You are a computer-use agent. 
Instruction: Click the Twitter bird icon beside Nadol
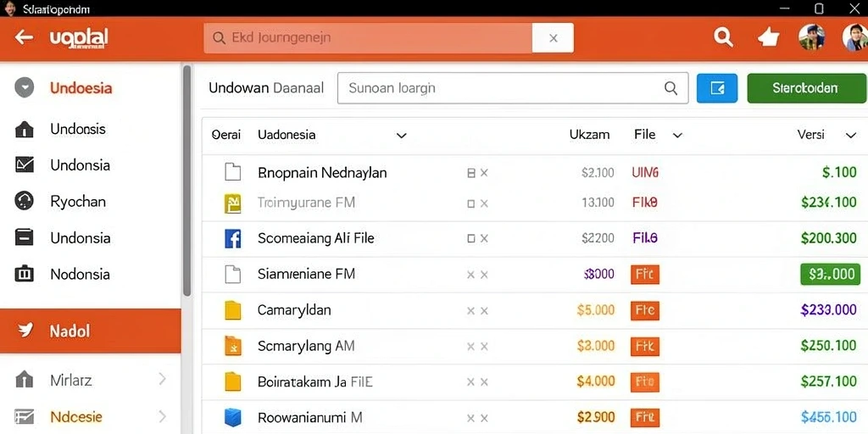click(25, 331)
